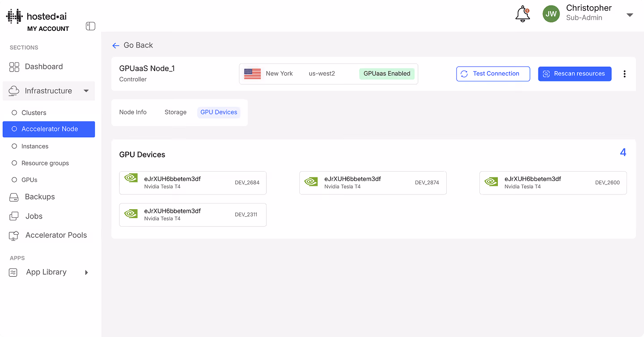
Task: Open notifications bell icon
Action: pos(522,14)
